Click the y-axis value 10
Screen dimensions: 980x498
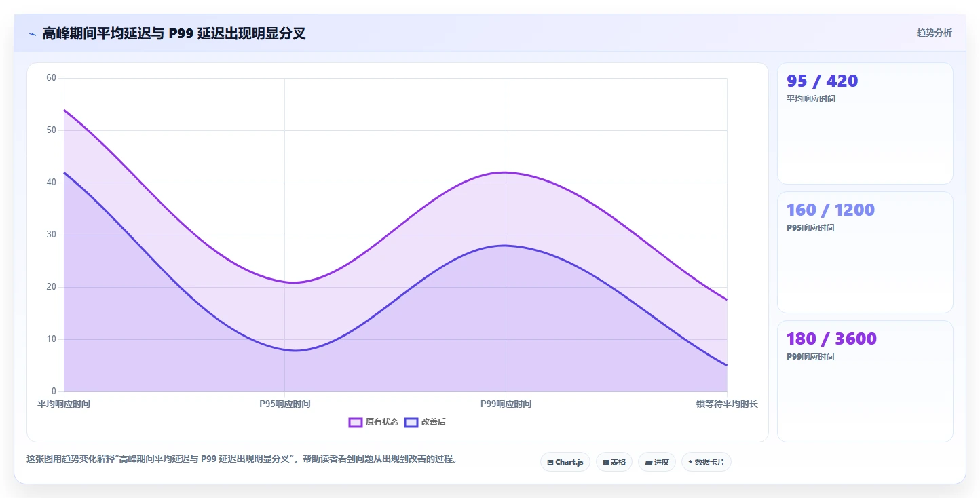[x=52, y=339]
